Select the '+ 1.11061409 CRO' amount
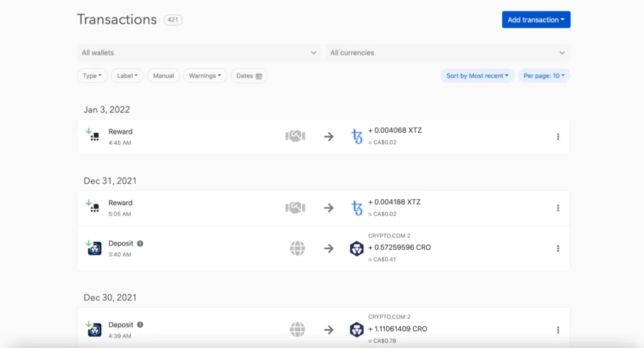 397,328
